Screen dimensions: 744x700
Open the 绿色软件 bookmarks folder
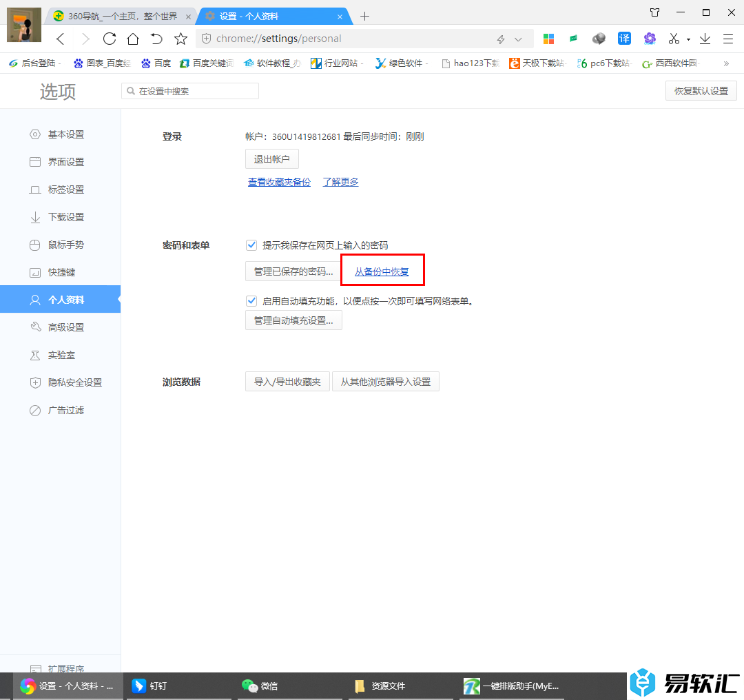tap(402, 63)
